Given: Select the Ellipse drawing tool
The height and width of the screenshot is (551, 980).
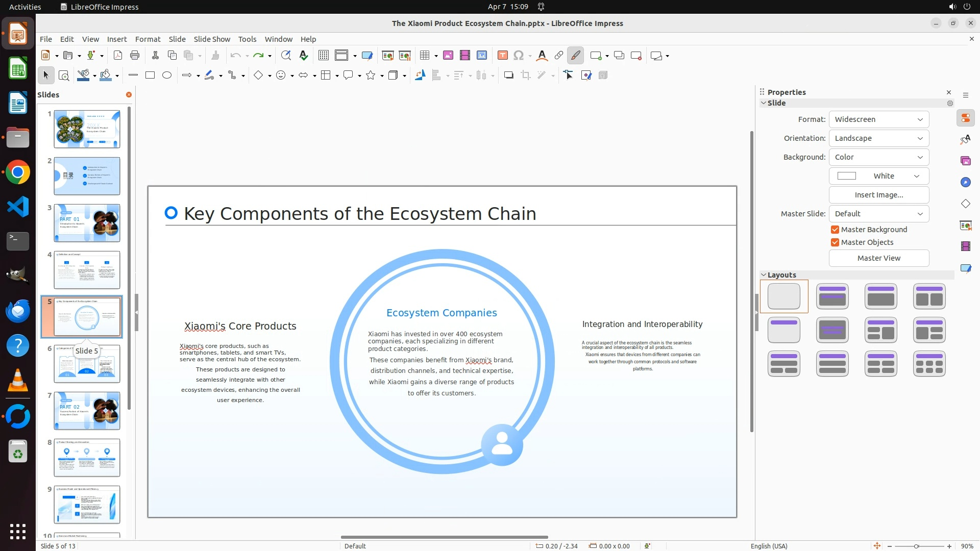Looking at the screenshot, I should click(x=167, y=76).
